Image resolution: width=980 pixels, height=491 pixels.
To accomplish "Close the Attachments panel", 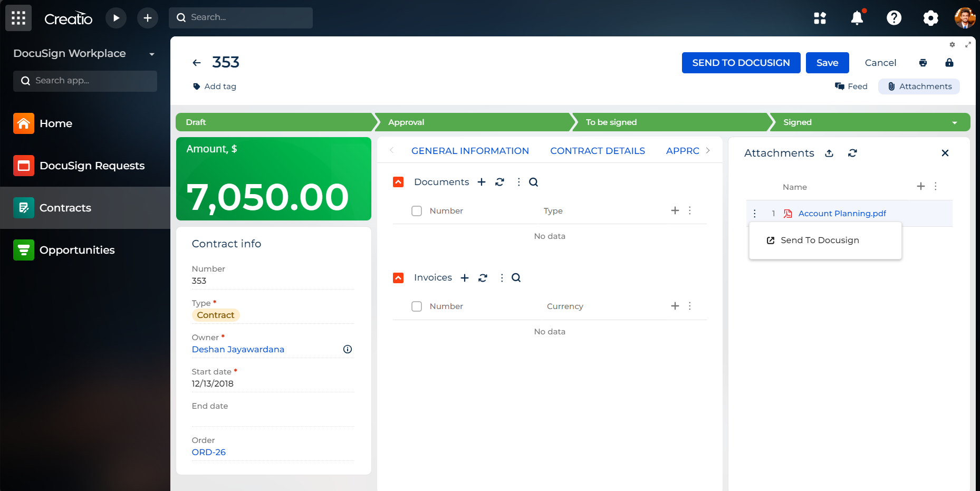I will pos(945,153).
